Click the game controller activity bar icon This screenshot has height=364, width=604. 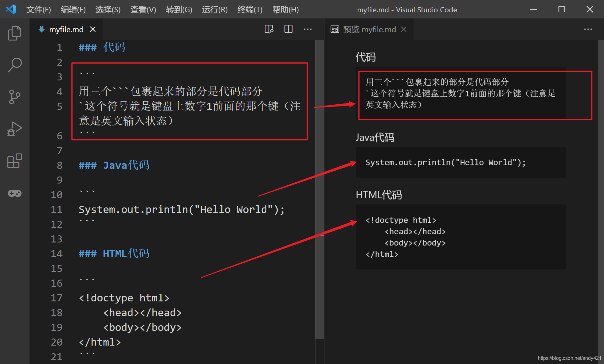tap(14, 193)
